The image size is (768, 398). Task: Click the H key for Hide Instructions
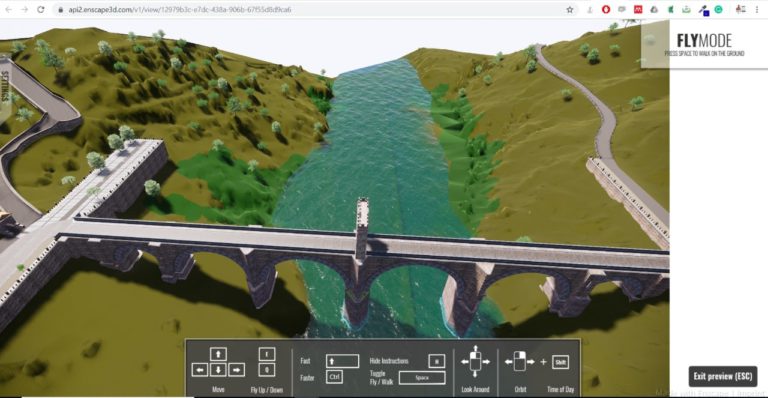436,361
